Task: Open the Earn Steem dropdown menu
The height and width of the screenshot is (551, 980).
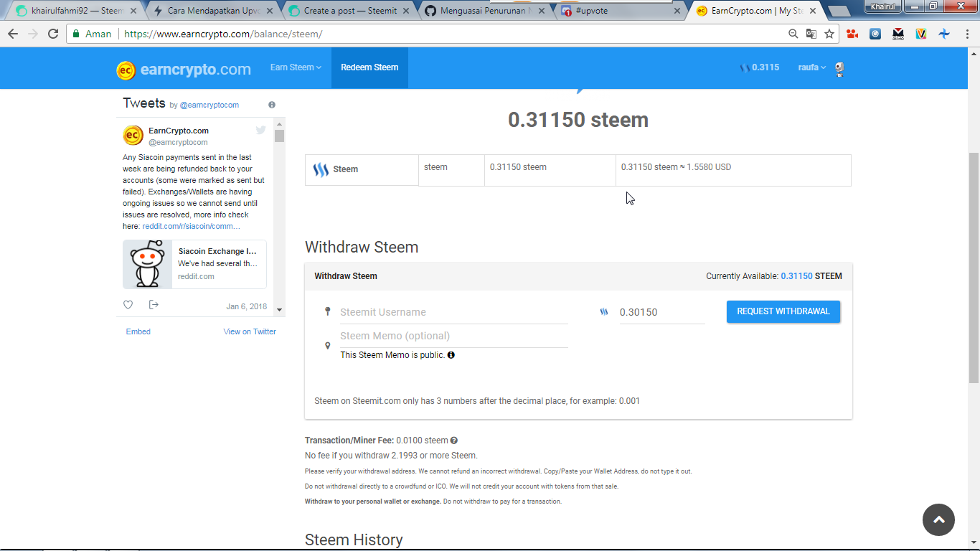Action: (296, 67)
